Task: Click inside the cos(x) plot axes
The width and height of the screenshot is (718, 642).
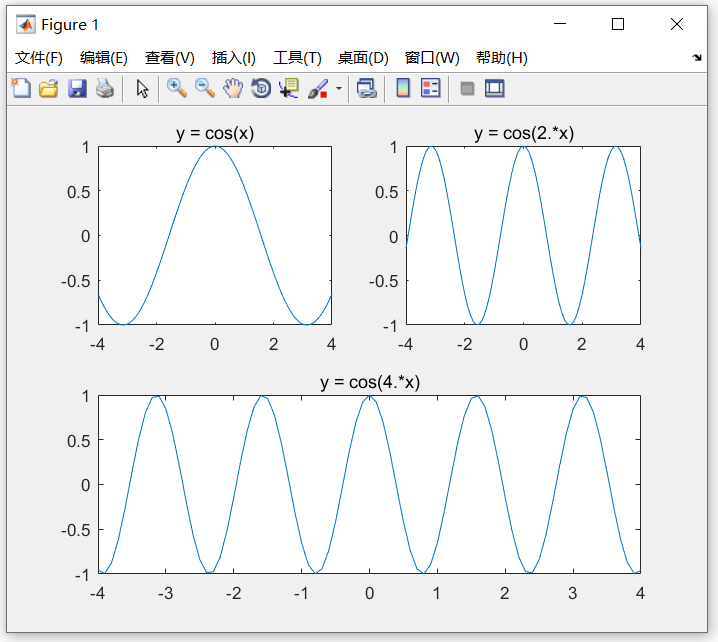Action: coord(215,235)
